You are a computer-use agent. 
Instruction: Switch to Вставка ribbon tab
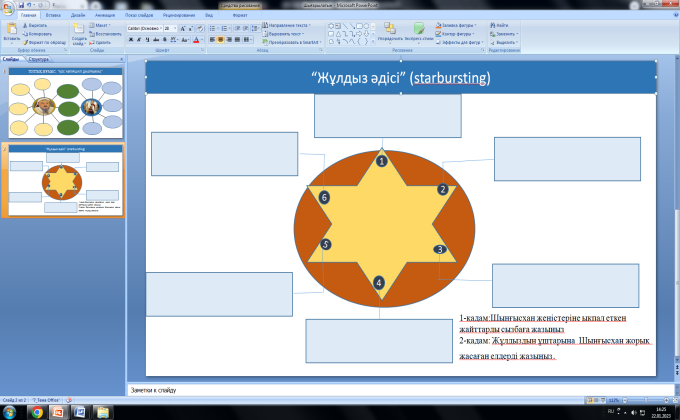(53, 15)
